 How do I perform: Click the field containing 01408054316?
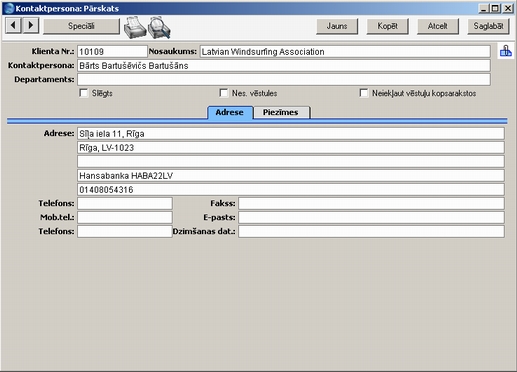291,190
